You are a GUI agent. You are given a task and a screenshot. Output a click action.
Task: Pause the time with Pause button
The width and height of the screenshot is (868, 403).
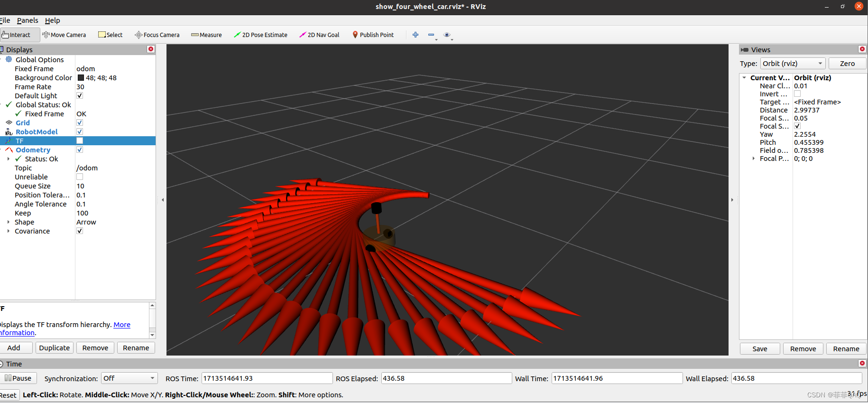pos(18,378)
